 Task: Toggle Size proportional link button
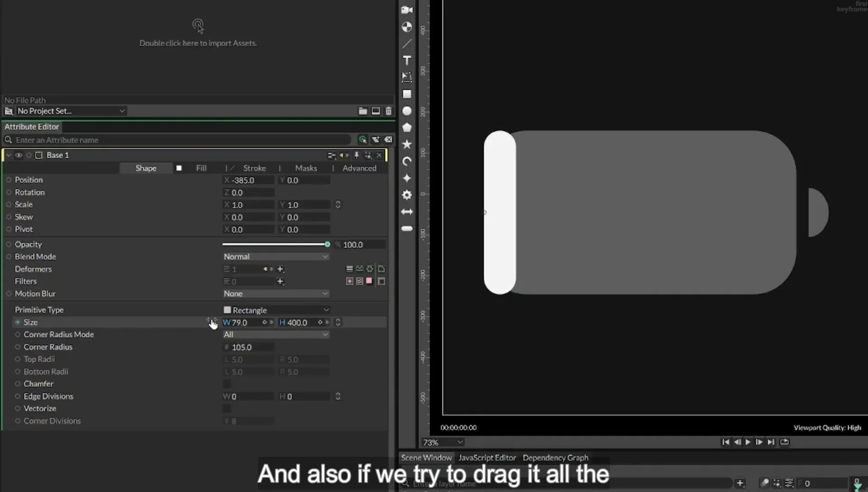pos(338,322)
